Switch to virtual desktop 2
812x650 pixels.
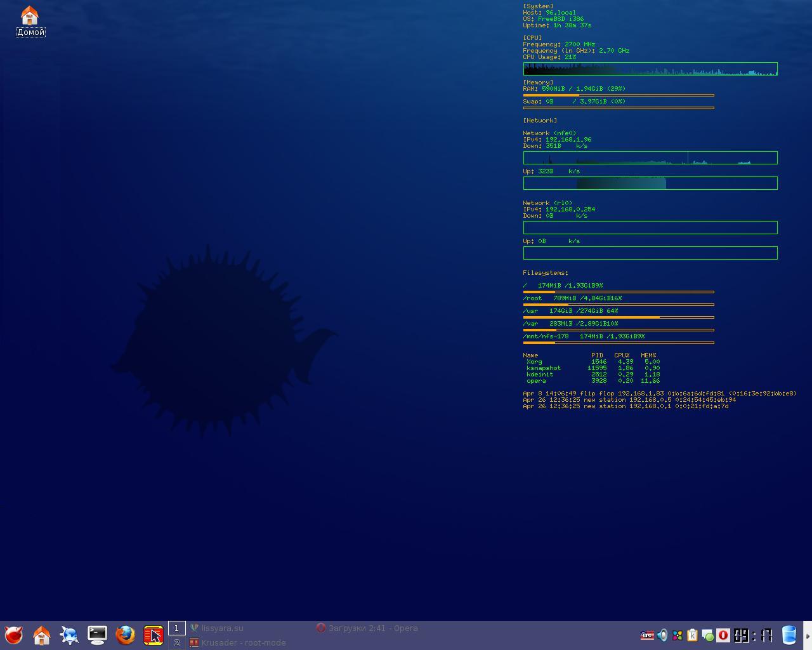point(177,642)
